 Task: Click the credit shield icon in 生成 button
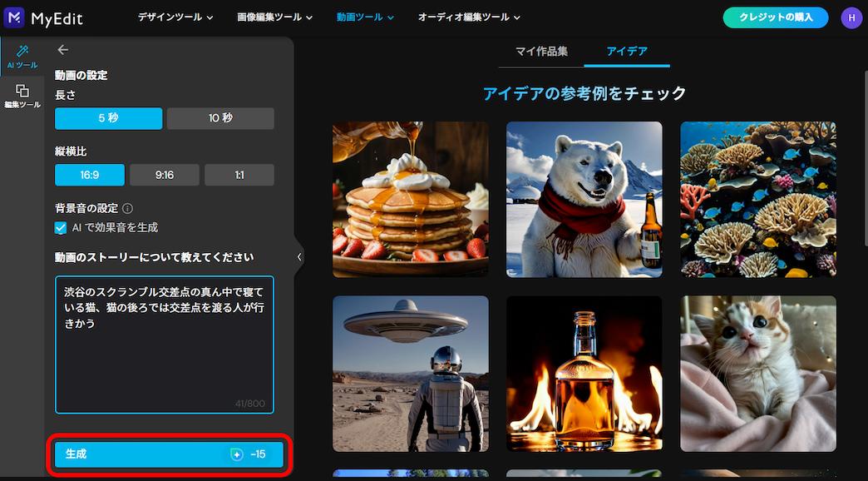237,454
